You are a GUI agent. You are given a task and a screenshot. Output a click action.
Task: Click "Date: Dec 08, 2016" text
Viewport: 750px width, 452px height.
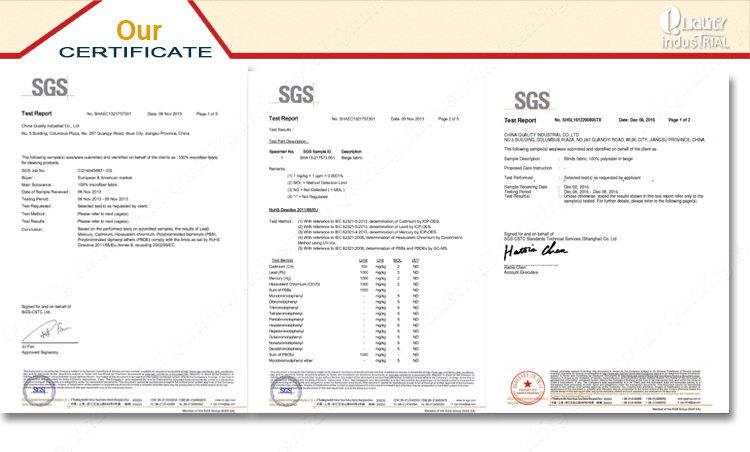[x=637, y=120]
